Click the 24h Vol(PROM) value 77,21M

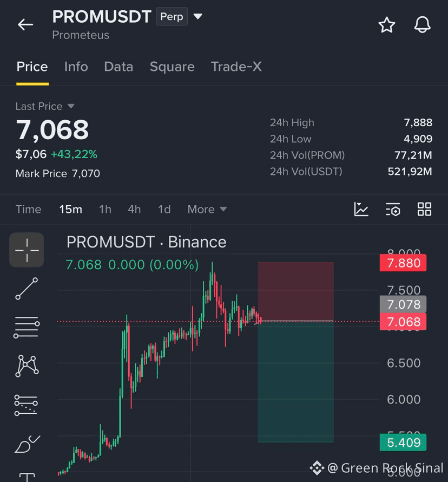tap(413, 155)
